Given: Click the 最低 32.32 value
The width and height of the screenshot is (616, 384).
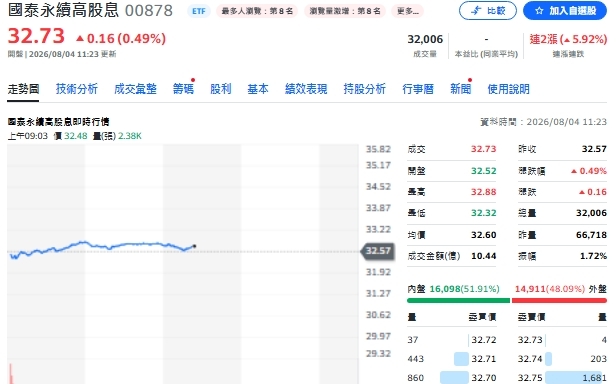Looking at the screenshot, I should pyautogui.click(x=484, y=213).
